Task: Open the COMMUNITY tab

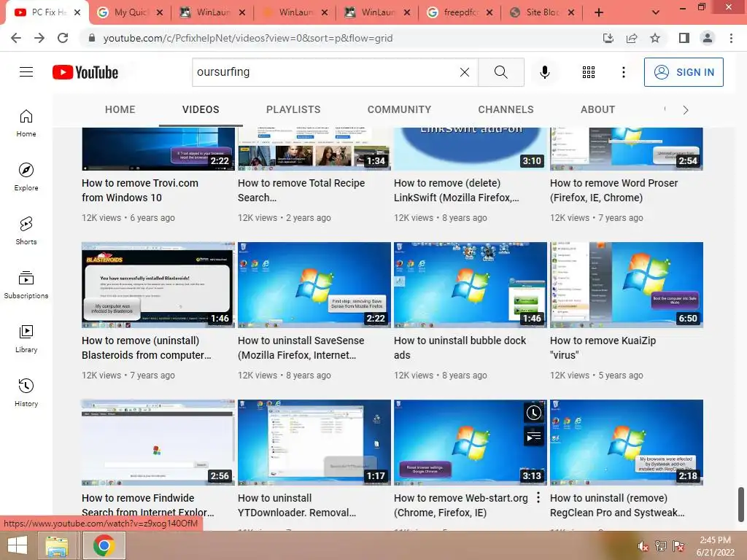Action: tap(399, 109)
